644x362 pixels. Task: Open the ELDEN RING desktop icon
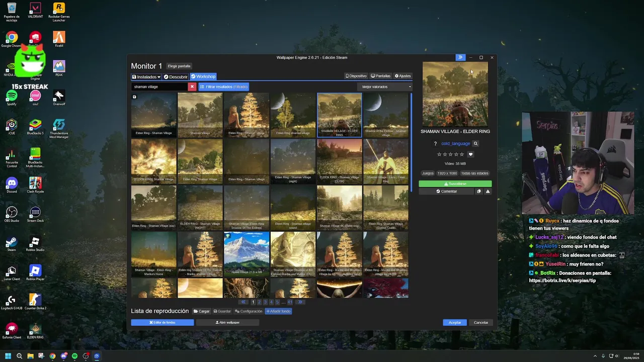(x=35, y=331)
